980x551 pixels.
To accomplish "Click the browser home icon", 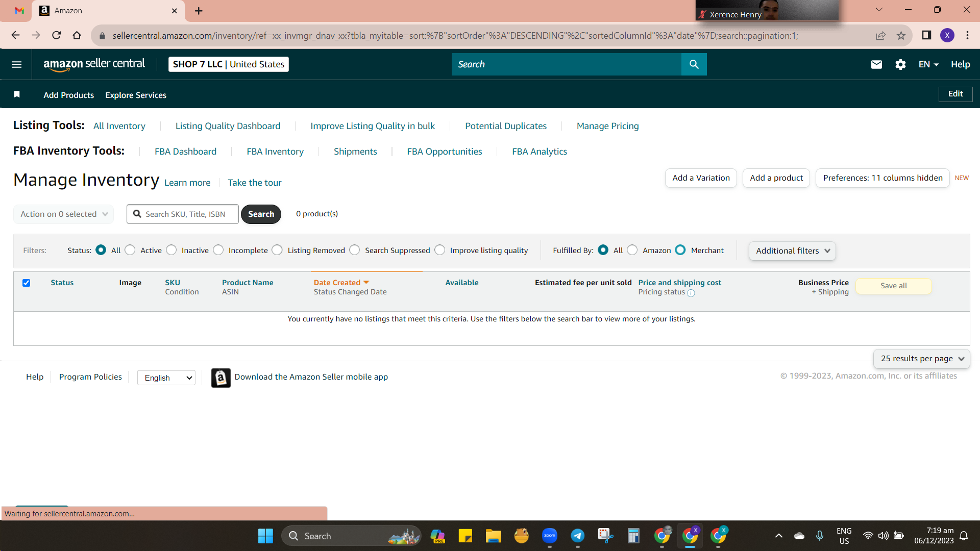I will coord(77,35).
